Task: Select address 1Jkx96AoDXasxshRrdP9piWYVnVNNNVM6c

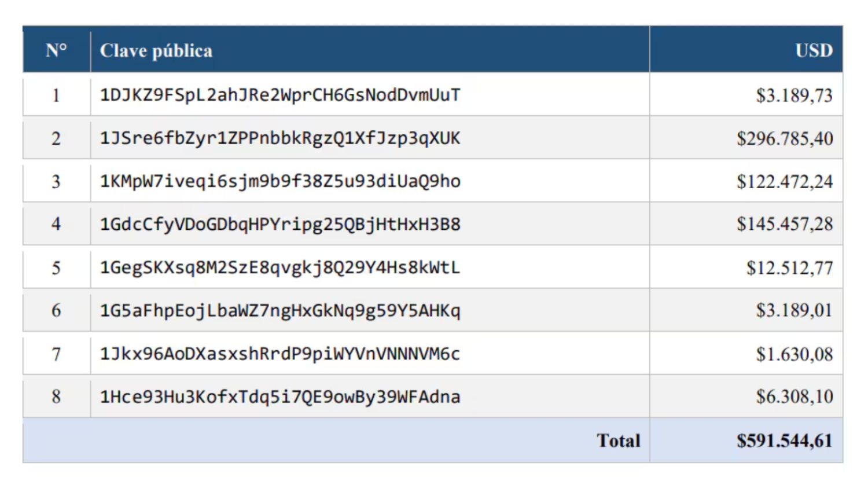Action: point(280,354)
